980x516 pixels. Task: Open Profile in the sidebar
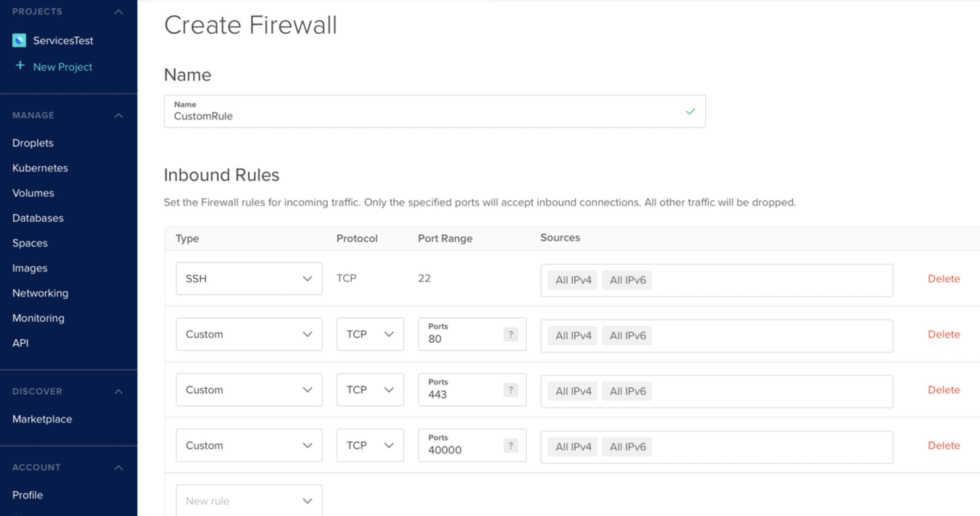point(27,495)
